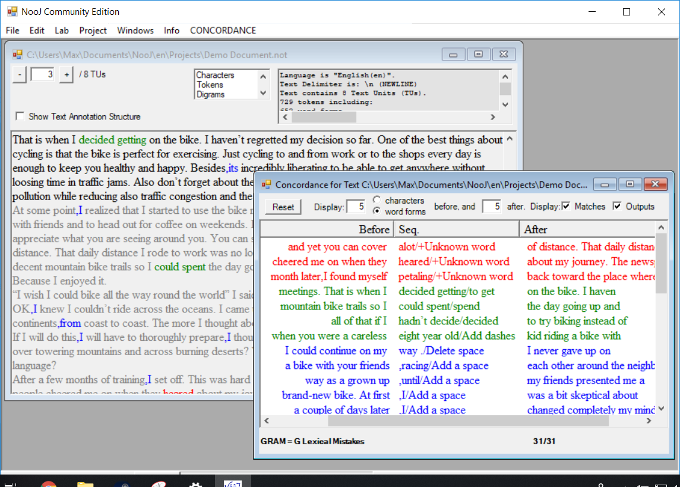This screenshot has height=487, width=680.
Task: Select Tokens in the list box
Action: coord(210,85)
